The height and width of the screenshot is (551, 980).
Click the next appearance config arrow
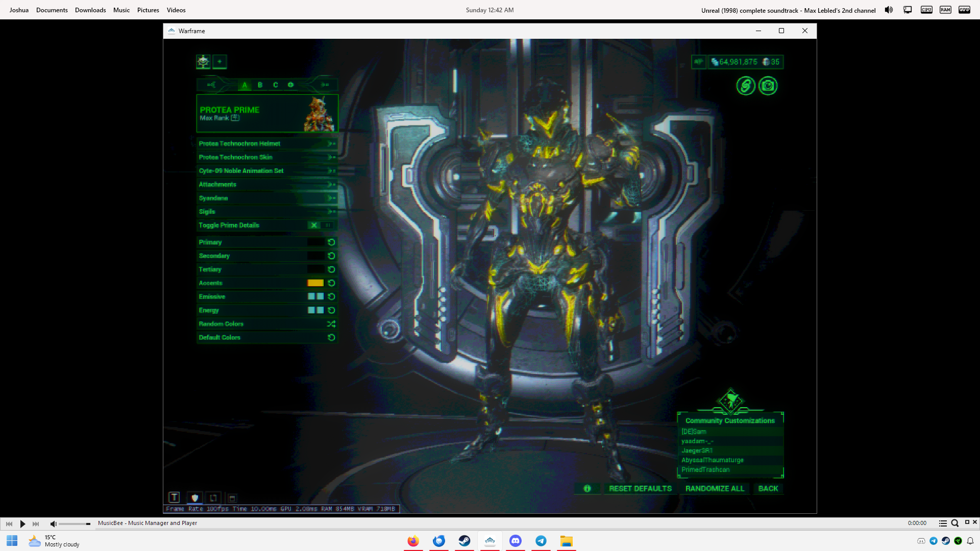coord(325,85)
